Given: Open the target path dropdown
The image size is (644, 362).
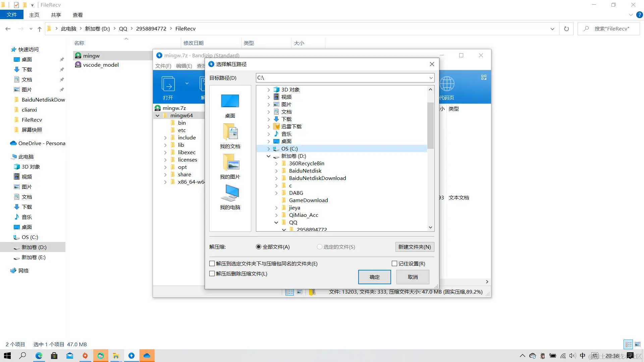Looking at the screenshot, I should (x=431, y=78).
